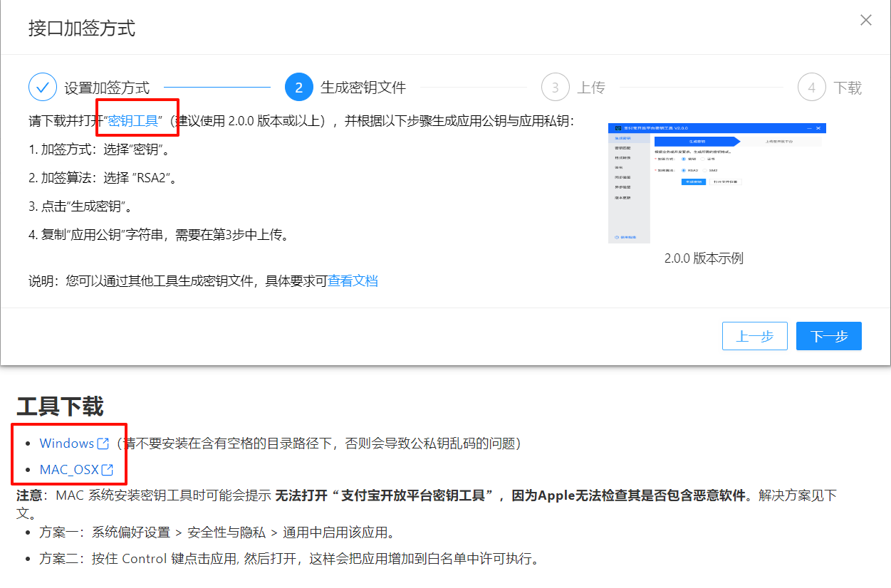Select the 密钥 radio option in the example image
891x588 pixels.
pyautogui.click(x=683, y=160)
